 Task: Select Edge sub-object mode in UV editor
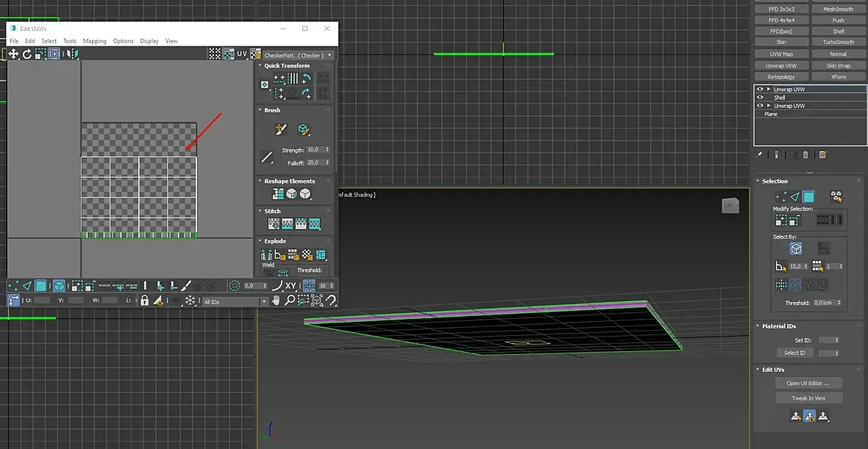tap(27, 286)
